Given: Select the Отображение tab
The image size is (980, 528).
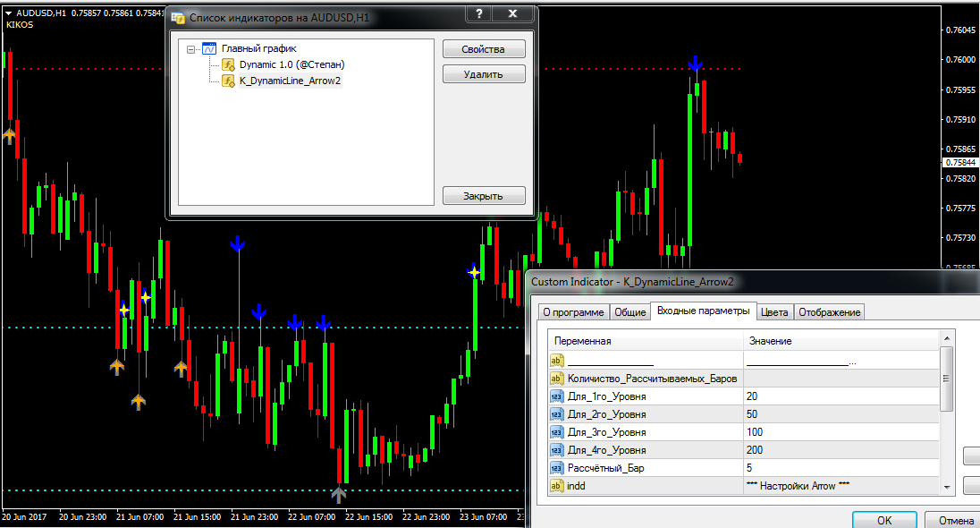Looking at the screenshot, I should (829, 311).
